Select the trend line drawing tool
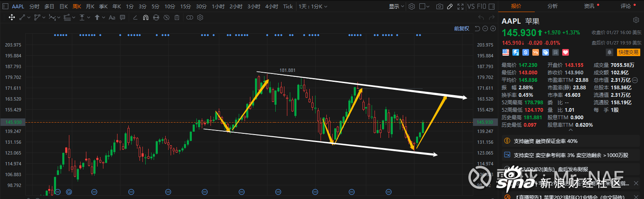 click(22, 17)
